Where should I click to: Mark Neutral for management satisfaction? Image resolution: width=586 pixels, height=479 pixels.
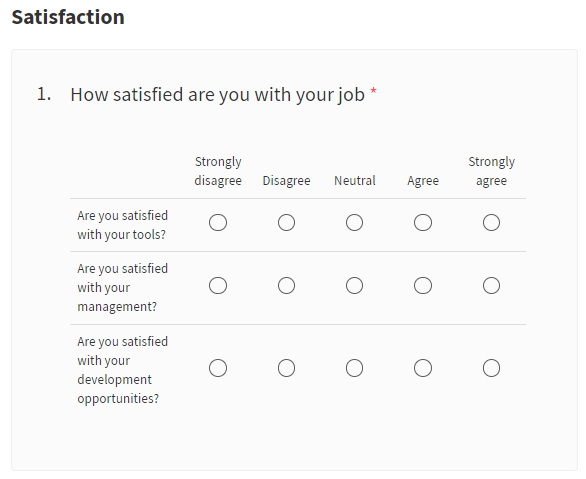[x=354, y=286]
